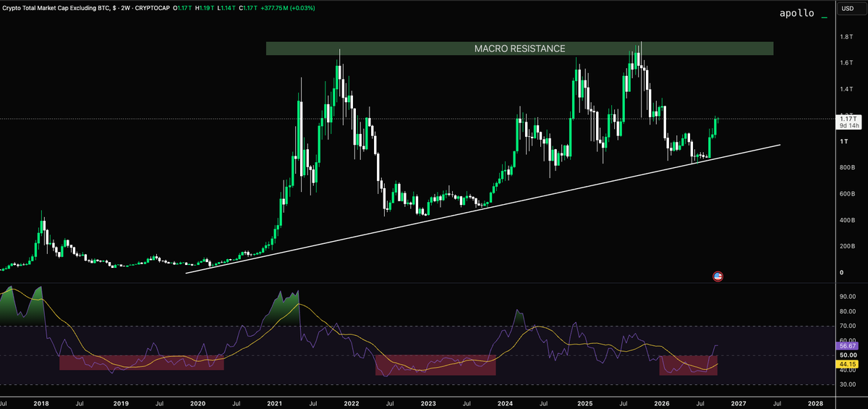Click the 200B price axis label

click(846, 247)
